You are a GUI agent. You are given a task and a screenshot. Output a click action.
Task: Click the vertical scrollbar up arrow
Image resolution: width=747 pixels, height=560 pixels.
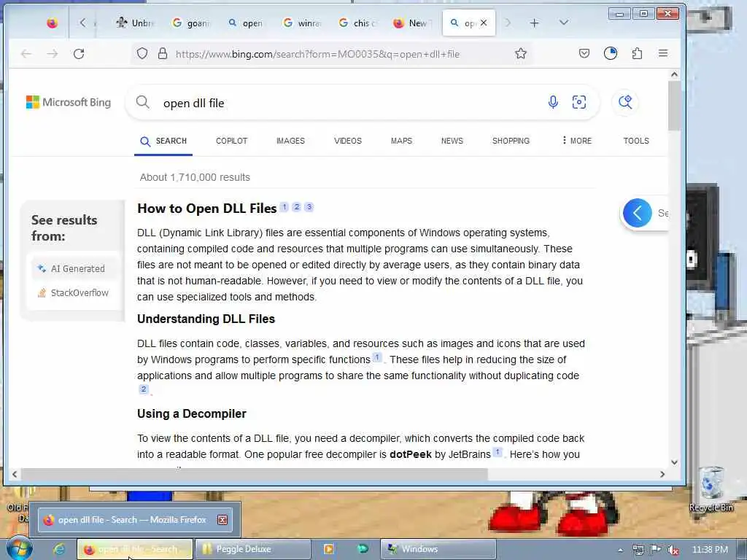coord(674,74)
